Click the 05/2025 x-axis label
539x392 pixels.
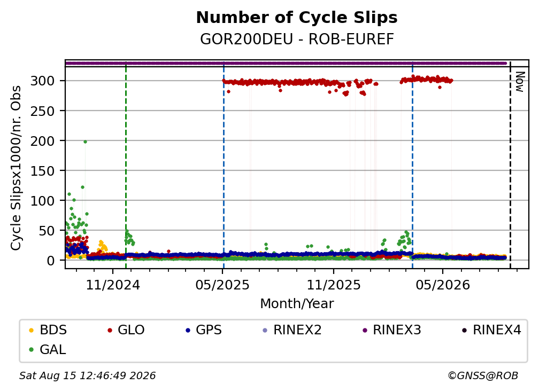click(222, 285)
